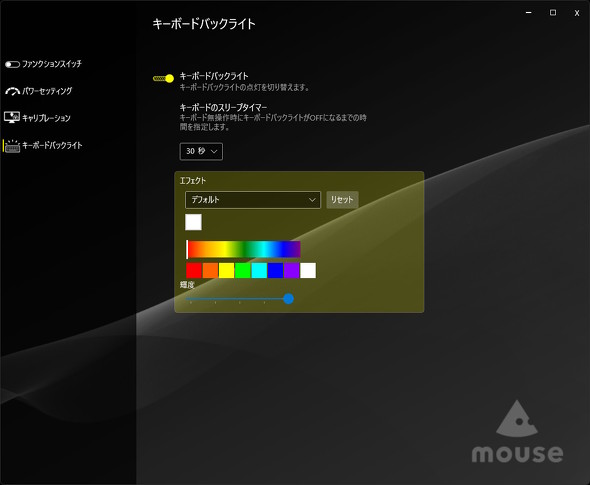
Task: Select the green color swatch
Action: pyautogui.click(x=243, y=271)
